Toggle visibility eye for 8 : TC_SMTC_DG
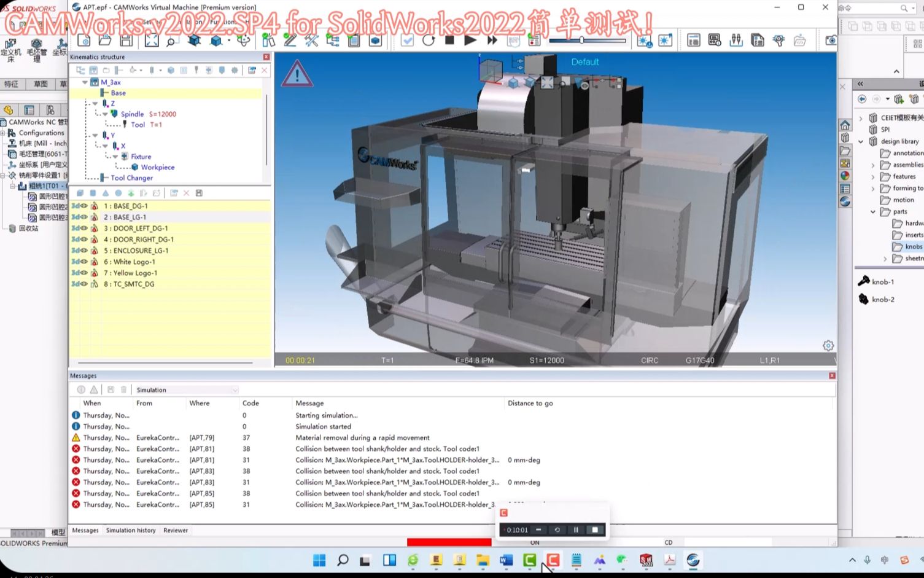 click(84, 284)
